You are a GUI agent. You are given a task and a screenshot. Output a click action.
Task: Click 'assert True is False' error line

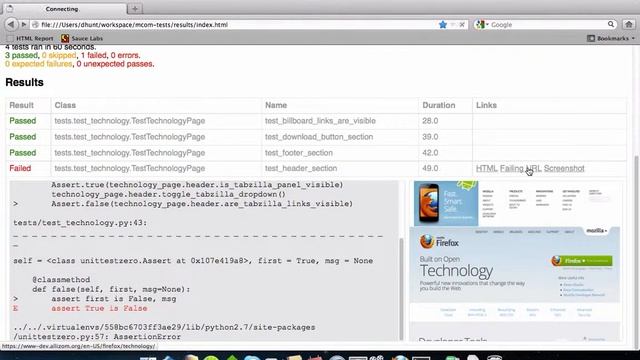point(99,309)
